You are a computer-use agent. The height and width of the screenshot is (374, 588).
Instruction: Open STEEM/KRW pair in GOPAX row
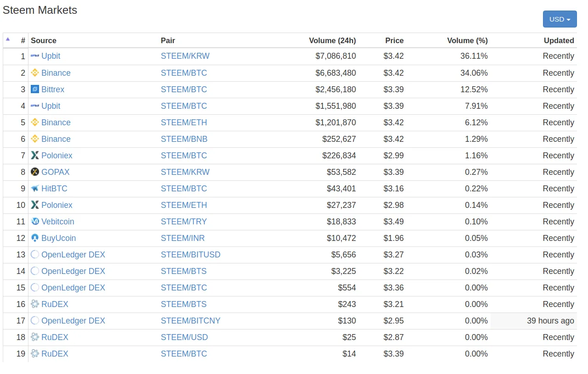[x=185, y=172]
